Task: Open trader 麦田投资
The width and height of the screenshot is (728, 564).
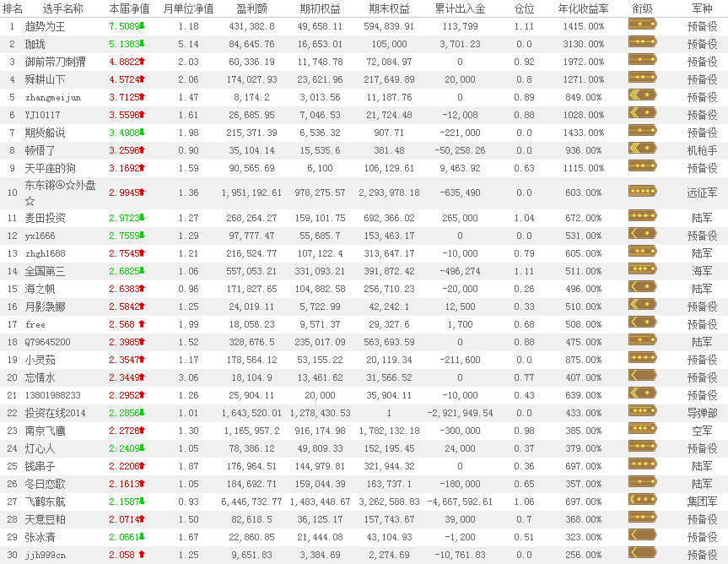Action: click(45, 218)
